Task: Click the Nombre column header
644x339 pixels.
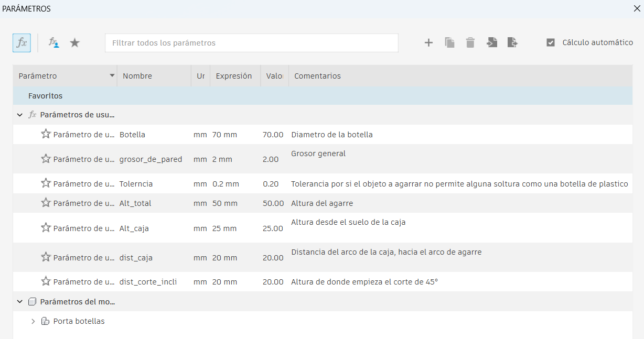Action: tap(154, 76)
